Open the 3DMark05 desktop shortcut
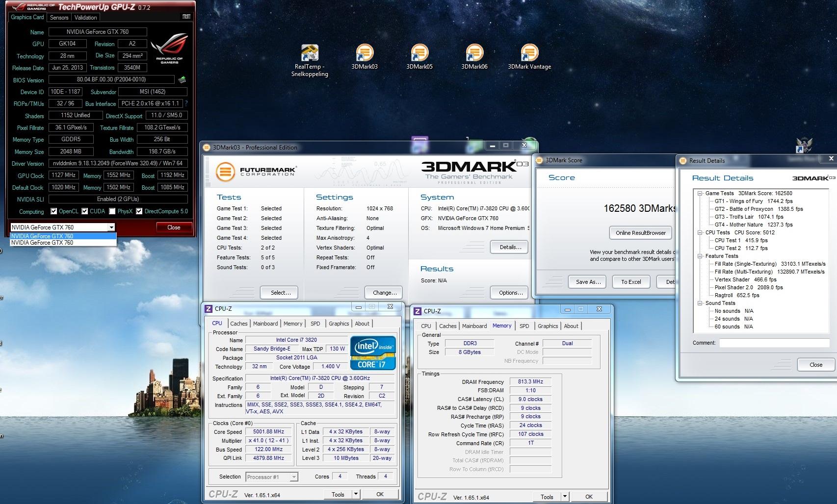 [x=419, y=57]
